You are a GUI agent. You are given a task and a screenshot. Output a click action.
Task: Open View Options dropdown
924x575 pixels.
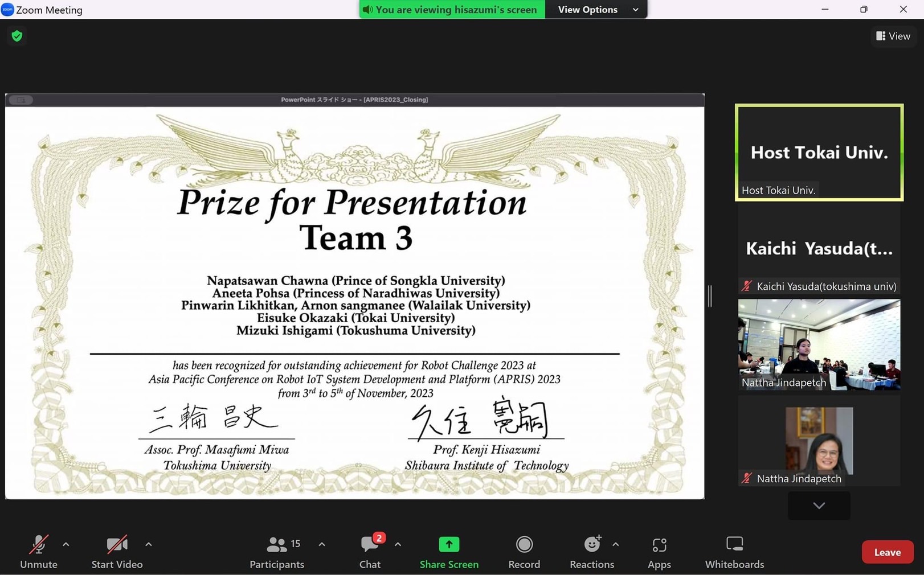(x=596, y=10)
